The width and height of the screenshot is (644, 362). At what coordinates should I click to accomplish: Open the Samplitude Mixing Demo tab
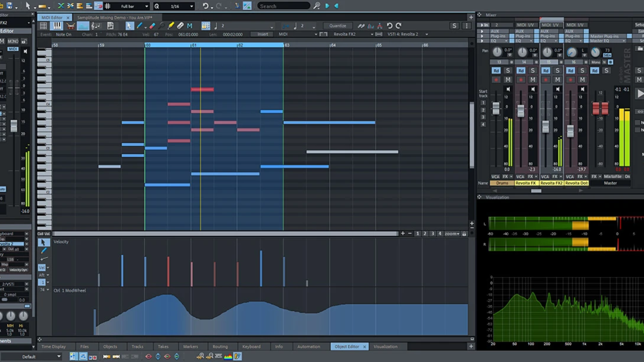[x=114, y=18]
